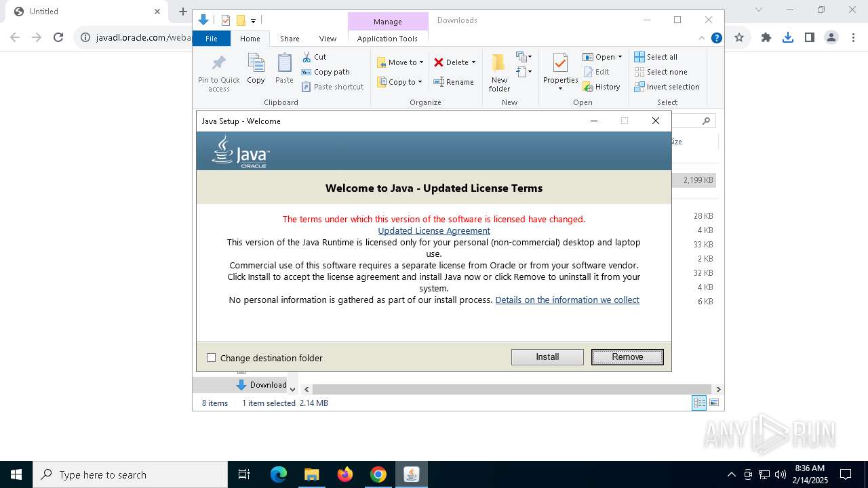Viewport: 868px width, 488px height.
Task: Switch Explorer to details view icon
Action: [698, 403]
